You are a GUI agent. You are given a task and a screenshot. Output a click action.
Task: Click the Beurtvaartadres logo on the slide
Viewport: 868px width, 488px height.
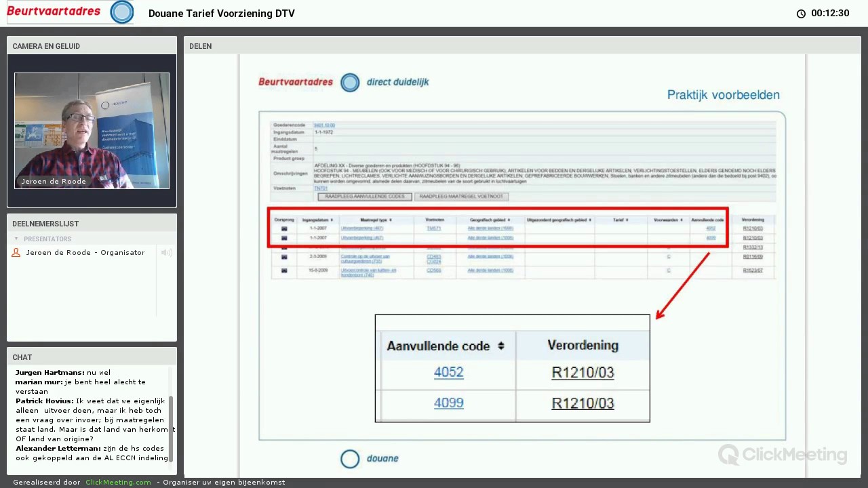point(296,82)
